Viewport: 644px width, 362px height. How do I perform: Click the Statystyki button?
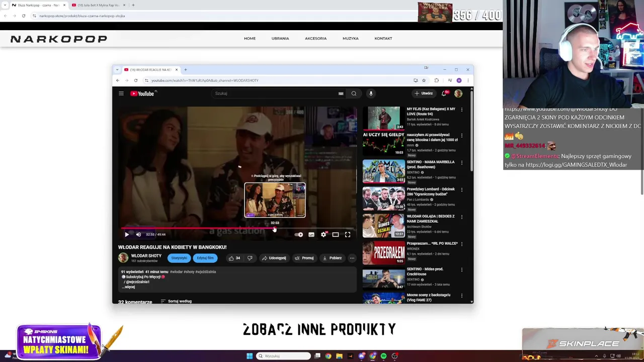pyautogui.click(x=179, y=258)
